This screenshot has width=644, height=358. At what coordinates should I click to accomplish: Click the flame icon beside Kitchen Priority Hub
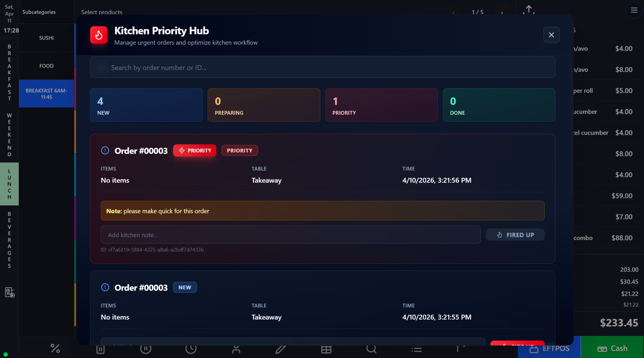click(x=99, y=35)
